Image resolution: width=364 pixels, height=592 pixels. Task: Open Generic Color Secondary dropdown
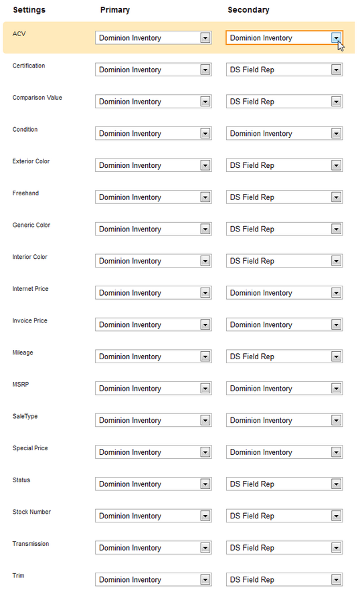click(x=284, y=229)
